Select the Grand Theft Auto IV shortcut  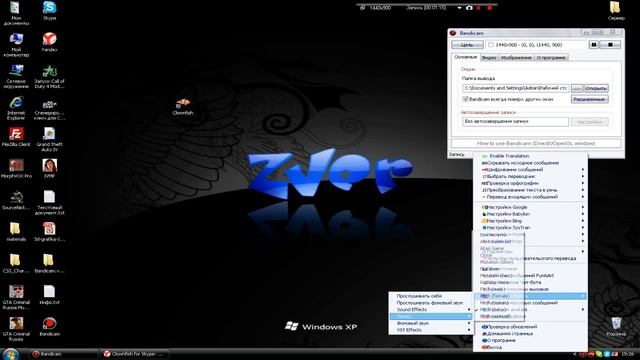49,134
